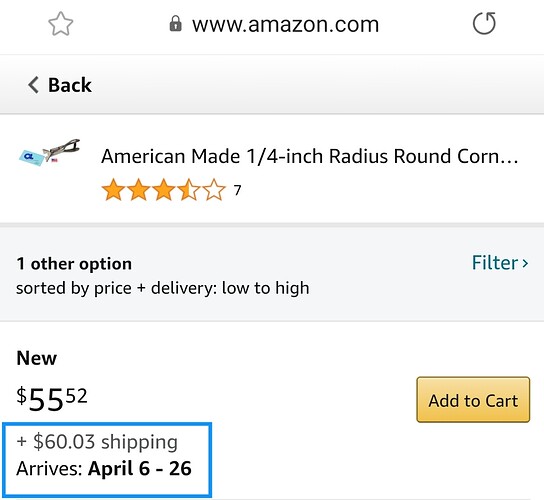Click the "1 other option" heading
This screenshot has width=544, height=500.
74,264
